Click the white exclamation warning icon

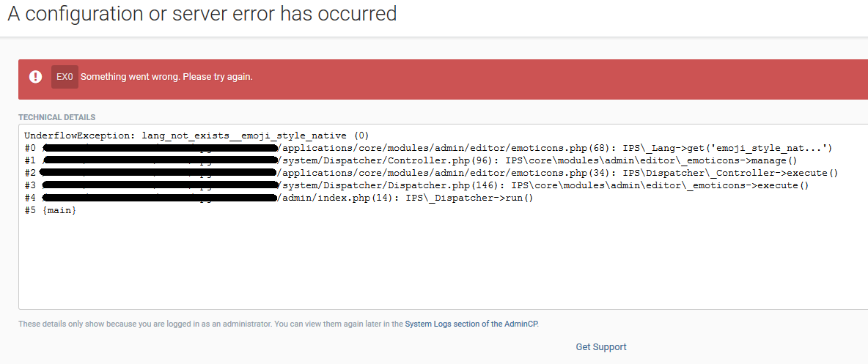35,77
